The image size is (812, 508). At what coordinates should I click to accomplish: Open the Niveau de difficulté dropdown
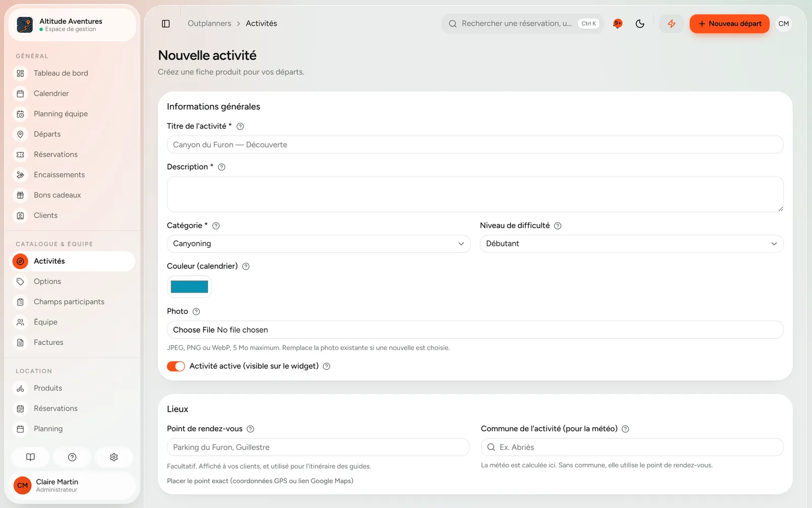[632, 244]
